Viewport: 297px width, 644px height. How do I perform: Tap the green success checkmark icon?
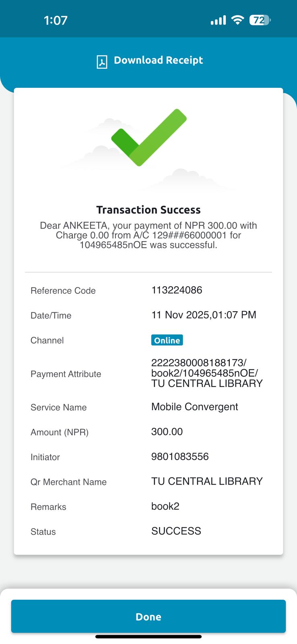click(148, 137)
